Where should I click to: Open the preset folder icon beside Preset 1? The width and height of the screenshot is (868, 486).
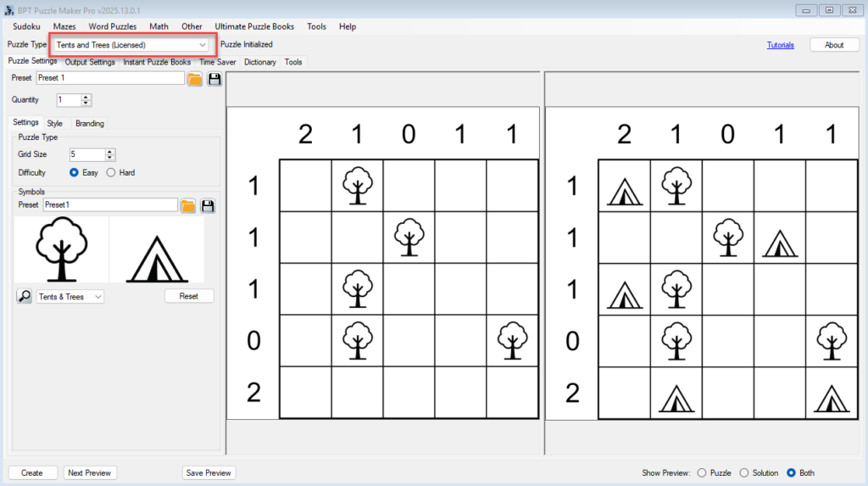pyautogui.click(x=195, y=79)
